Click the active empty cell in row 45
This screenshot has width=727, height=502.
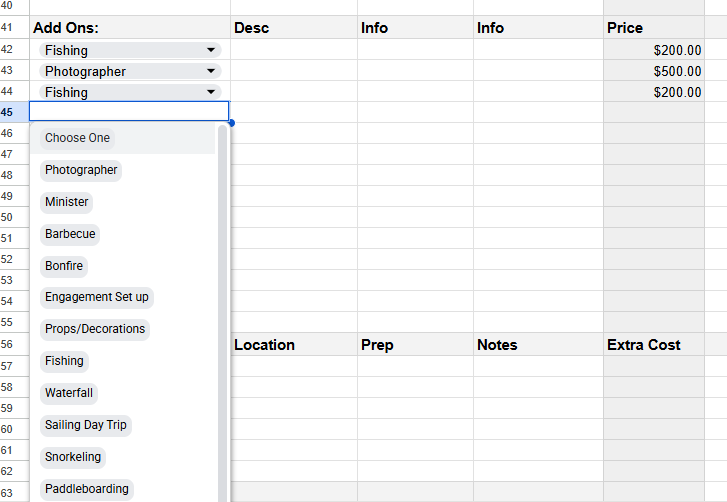tap(129, 112)
